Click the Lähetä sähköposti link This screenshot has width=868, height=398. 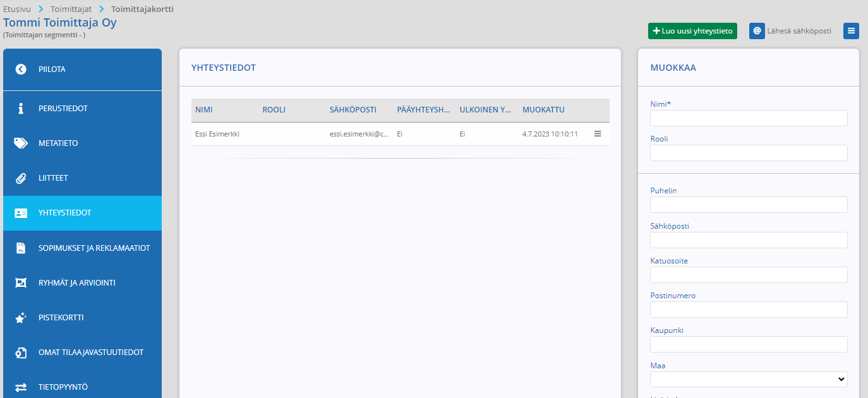pos(799,31)
